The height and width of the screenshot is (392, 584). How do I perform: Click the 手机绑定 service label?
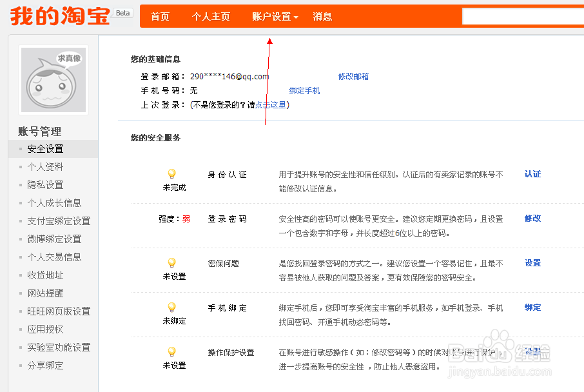pyautogui.click(x=227, y=308)
